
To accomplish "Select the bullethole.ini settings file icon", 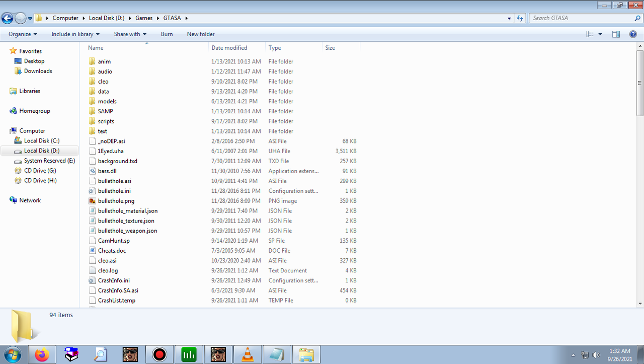I will 92,191.
